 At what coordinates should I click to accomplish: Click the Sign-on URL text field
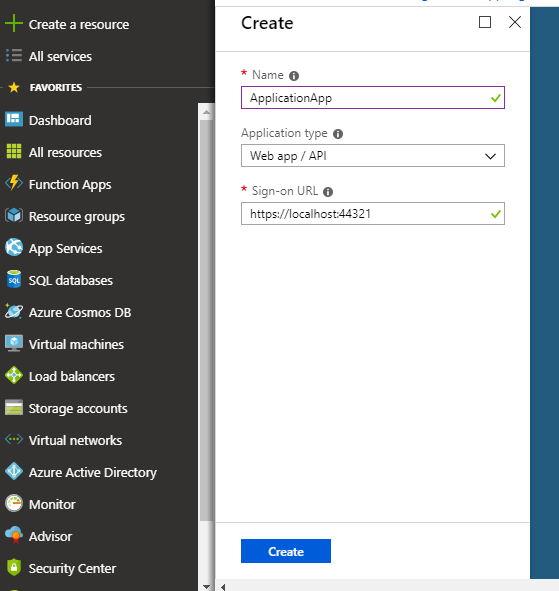[x=373, y=214]
